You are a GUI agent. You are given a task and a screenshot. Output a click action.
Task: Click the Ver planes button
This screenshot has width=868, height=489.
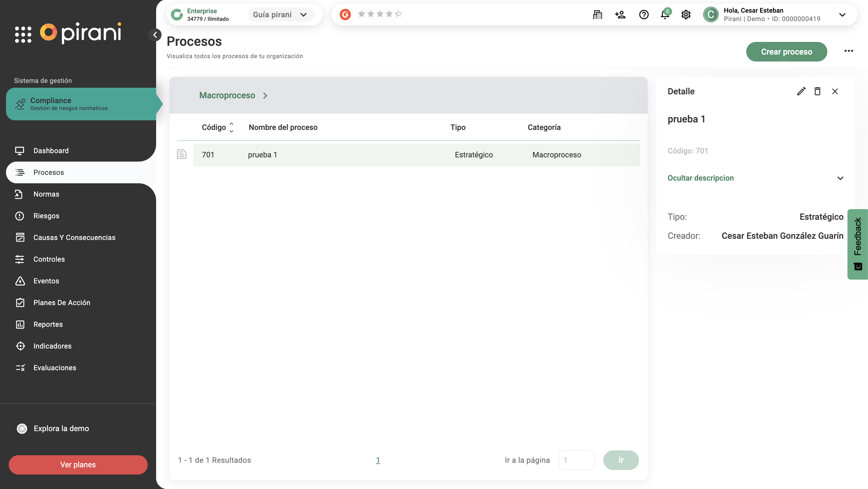coord(78,464)
